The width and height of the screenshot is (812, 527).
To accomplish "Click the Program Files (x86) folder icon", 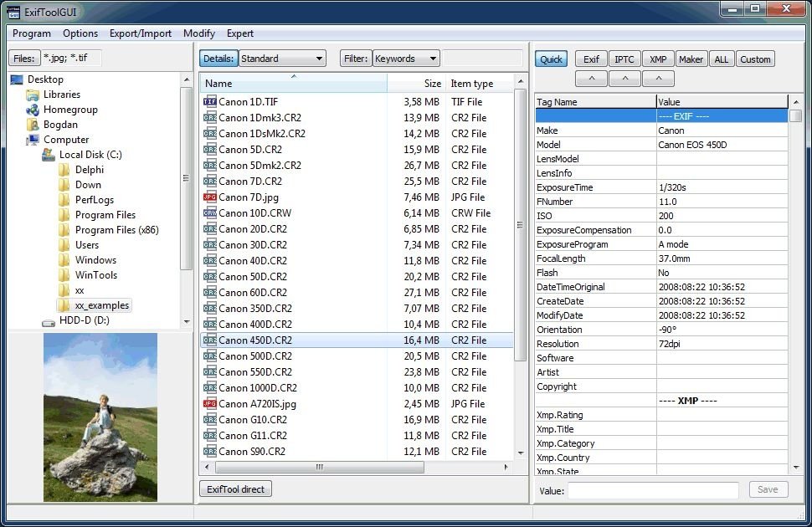I will pos(64,230).
